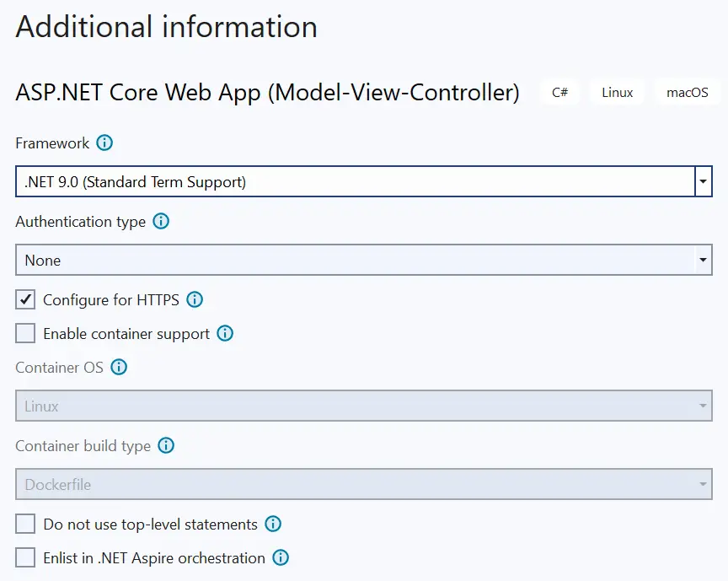Click the C# language tag
Screen dimensions: 728x581
560,93
